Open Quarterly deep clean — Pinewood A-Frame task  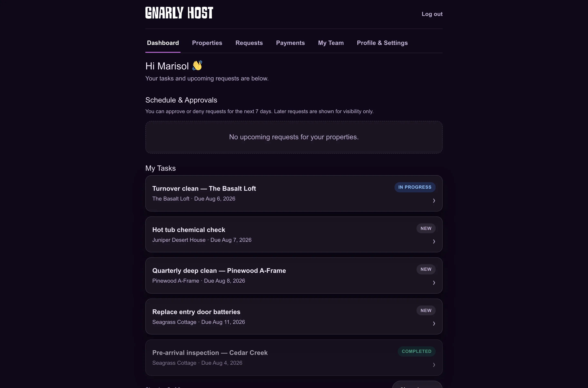(294, 275)
